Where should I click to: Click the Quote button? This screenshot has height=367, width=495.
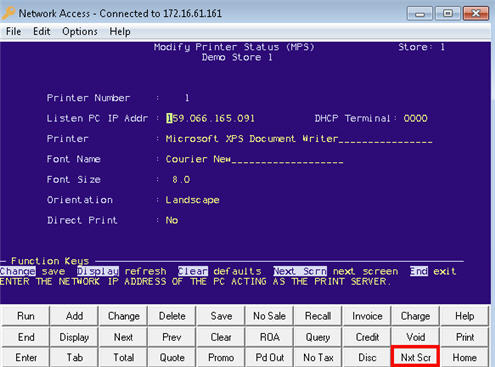tap(172, 357)
